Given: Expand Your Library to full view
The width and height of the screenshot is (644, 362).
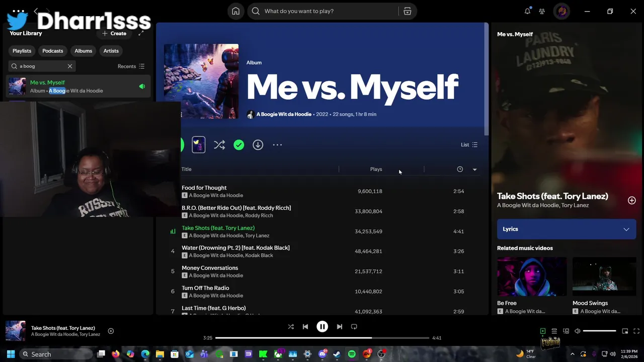Looking at the screenshot, I should (141, 33).
